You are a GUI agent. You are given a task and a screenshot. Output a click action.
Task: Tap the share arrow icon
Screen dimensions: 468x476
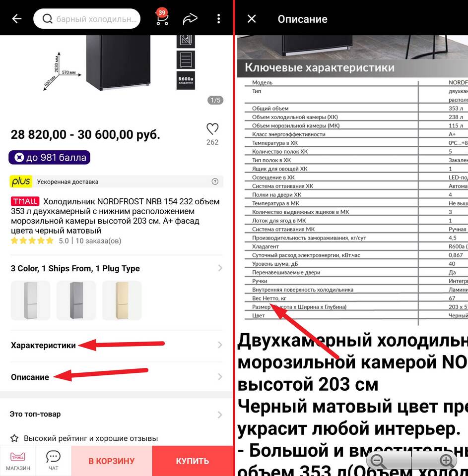tap(190, 19)
